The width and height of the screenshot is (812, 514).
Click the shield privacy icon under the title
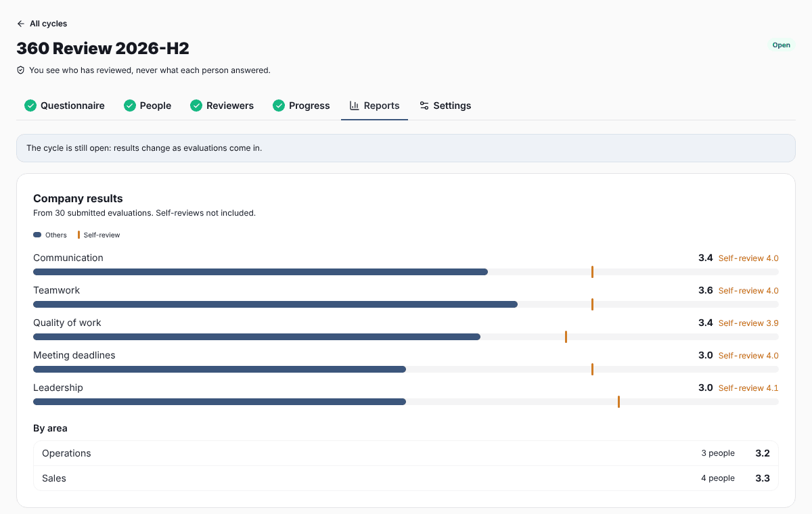click(21, 70)
